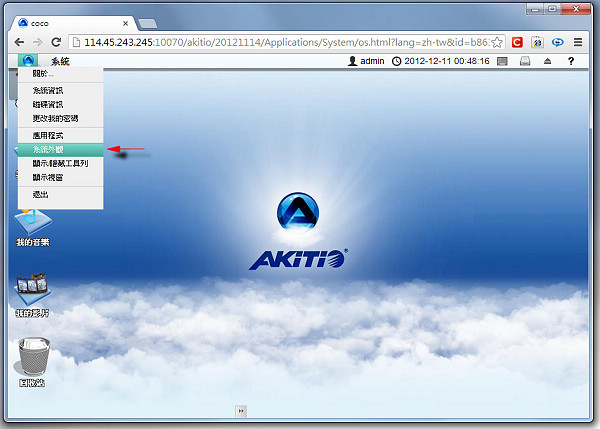Click the eject icon in top bar
Screen dimensions: 600x429
pyautogui.click(x=546, y=61)
